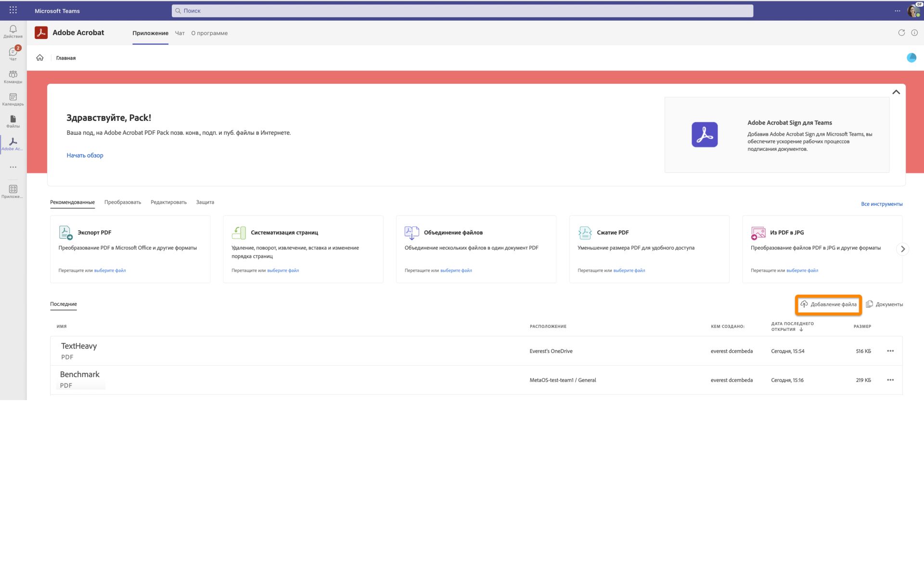Open Приложения store in the sidebar
This screenshot has width=924, height=576.
tap(13, 192)
